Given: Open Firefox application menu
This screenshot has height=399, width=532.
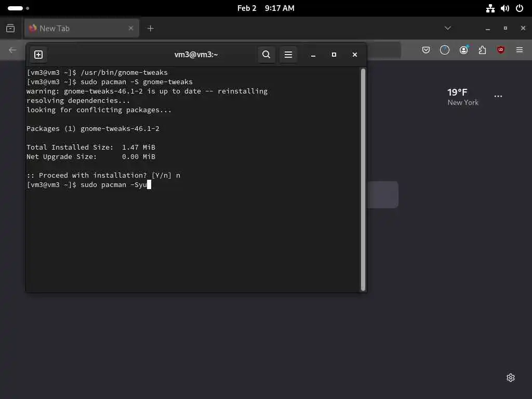Looking at the screenshot, I should pyautogui.click(x=520, y=50).
